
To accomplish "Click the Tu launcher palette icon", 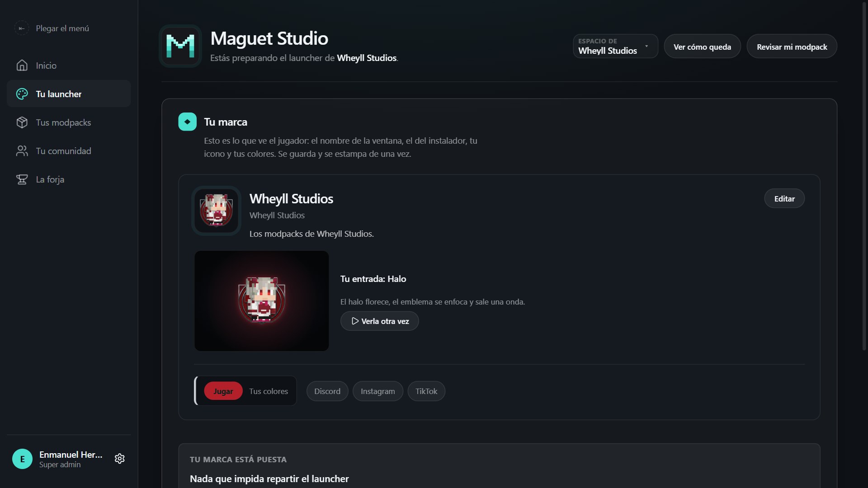I will (22, 94).
